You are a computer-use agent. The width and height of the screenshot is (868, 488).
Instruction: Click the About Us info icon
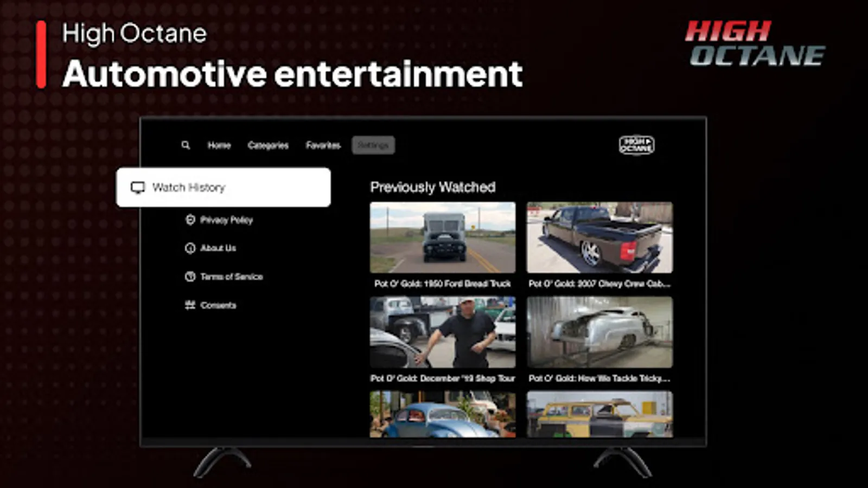[190, 248]
